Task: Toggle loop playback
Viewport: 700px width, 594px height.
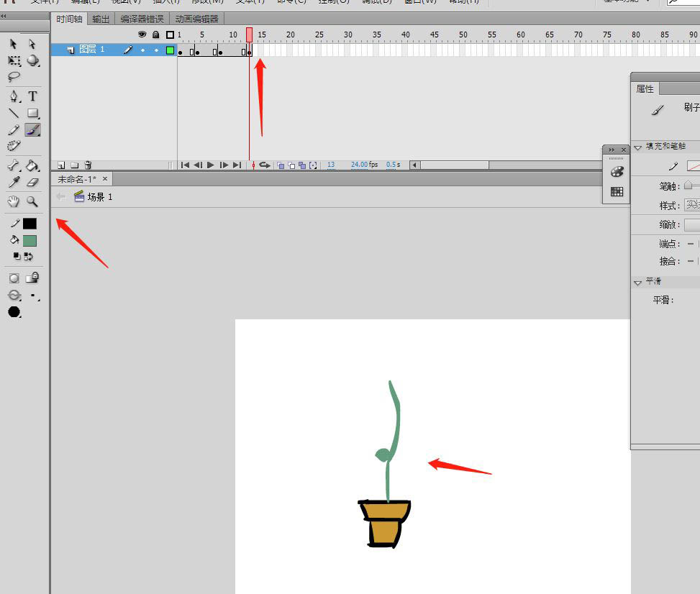Action: click(265, 165)
